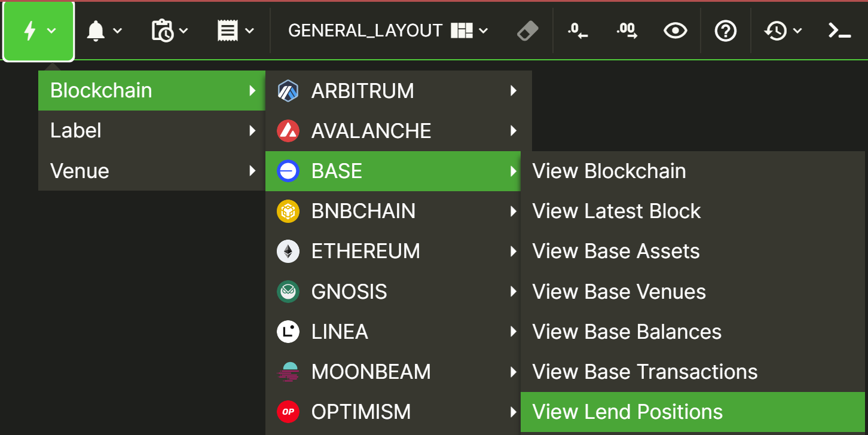Click the Base blue circle logo
868x435 pixels.
pos(288,171)
